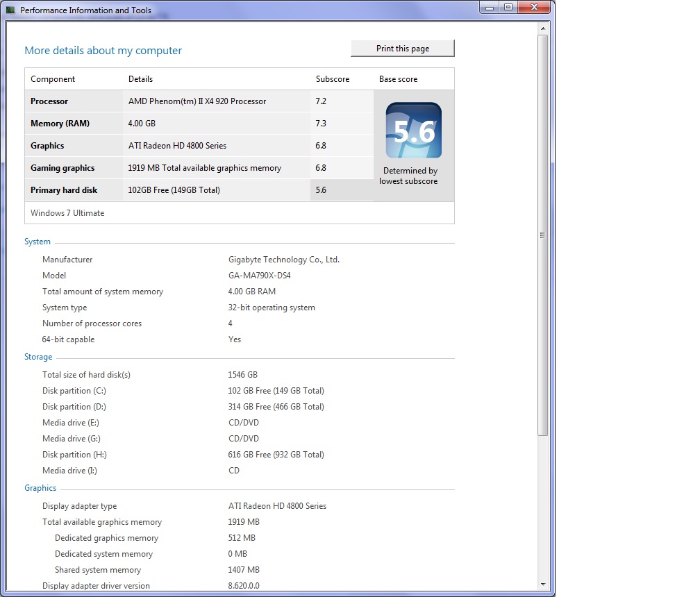
Task: Click the 'Windows 7 Ultimate' text
Action: (x=67, y=213)
